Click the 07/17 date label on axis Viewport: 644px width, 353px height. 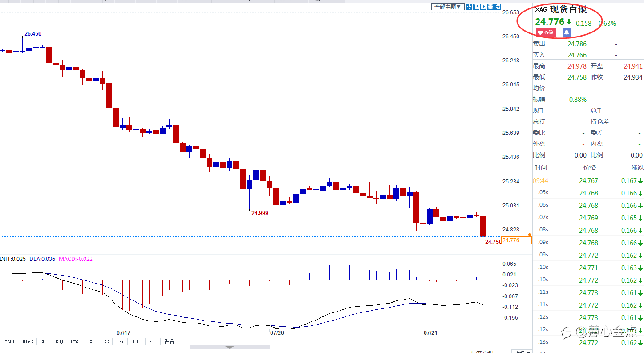point(123,333)
